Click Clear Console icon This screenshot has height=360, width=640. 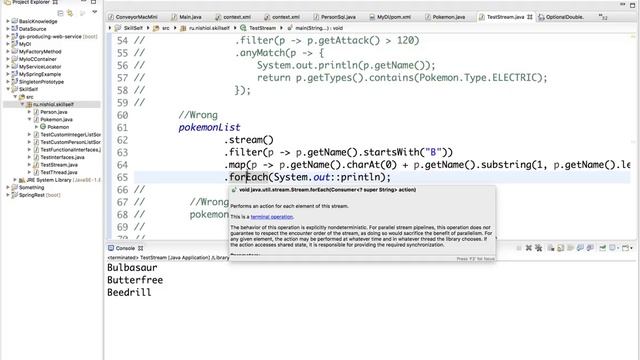[x=551, y=248]
